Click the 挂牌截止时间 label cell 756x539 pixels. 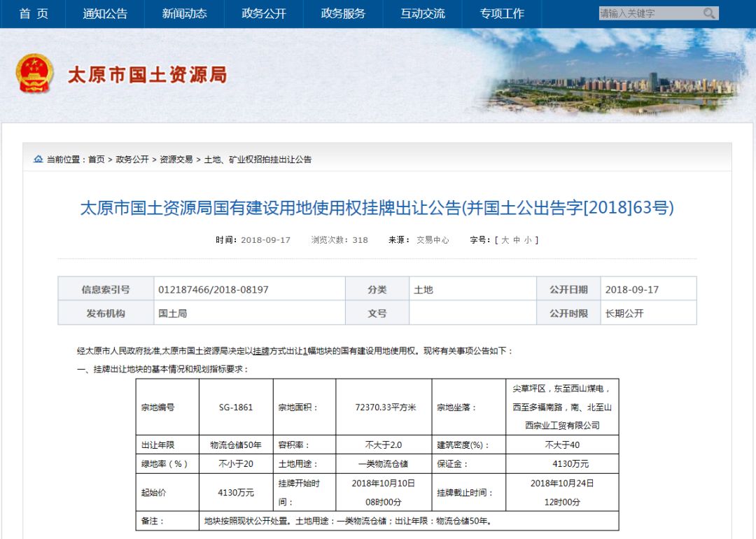tap(468, 492)
